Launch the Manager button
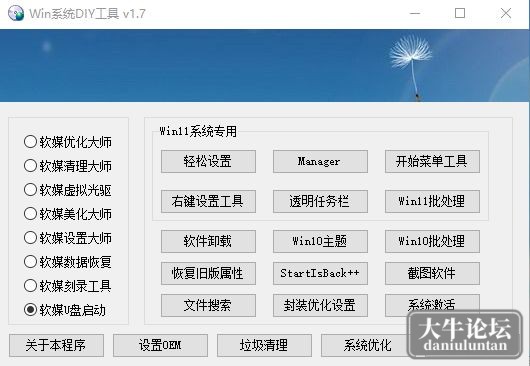This screenshot has width=530, height=366. [320, 162]
